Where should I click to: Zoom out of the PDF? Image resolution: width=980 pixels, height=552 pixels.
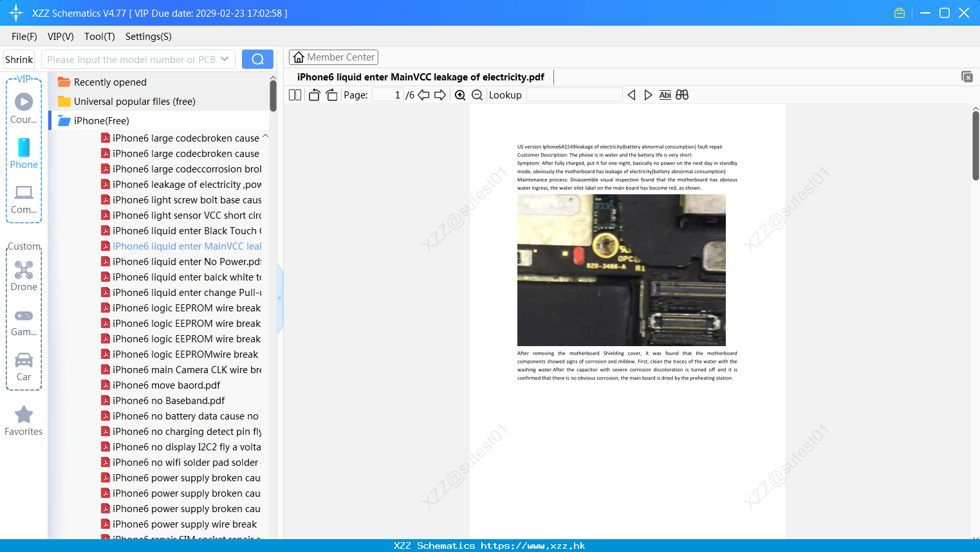click(477, 95)
